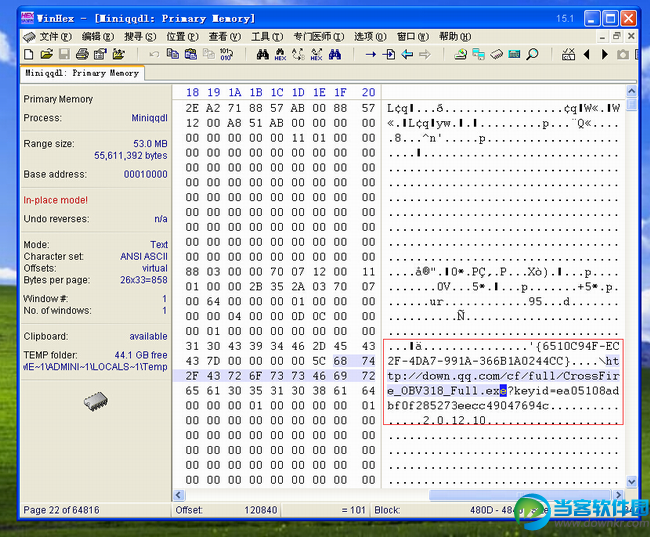Click the magnifying glass toolbar icon
This screenshot has height=537, width=650.
(532, 54)
